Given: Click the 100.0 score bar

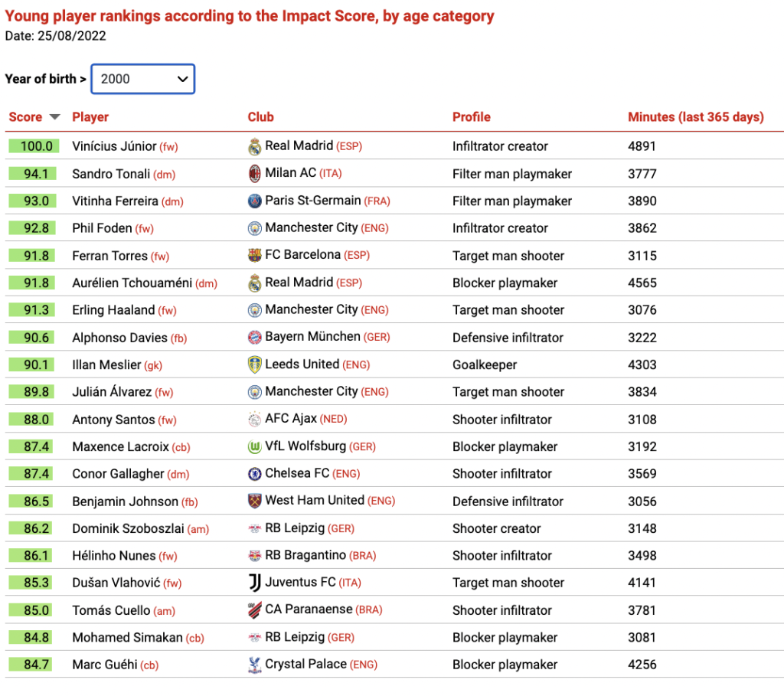Looking at the screenshot, I should 34,146.
